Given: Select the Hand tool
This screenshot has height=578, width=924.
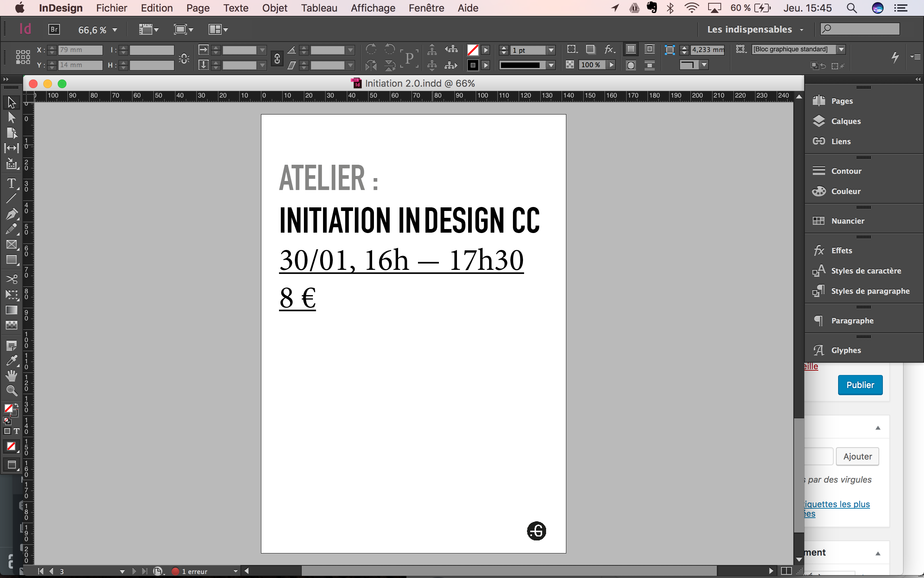Looking at the screenshot, I should click(12, 376).
